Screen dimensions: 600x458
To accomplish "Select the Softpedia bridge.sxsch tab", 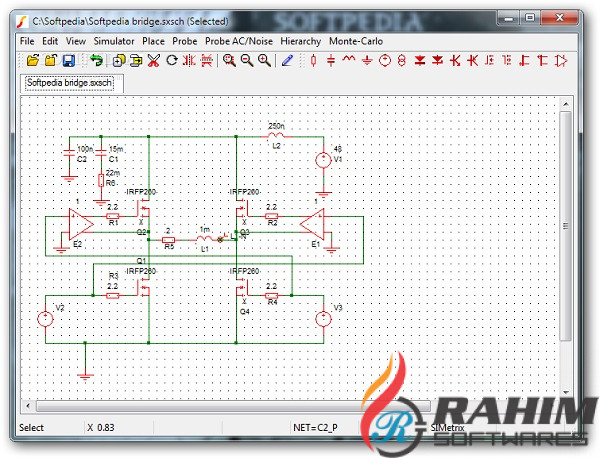I will pyautogui.click(x=69, y=83).
